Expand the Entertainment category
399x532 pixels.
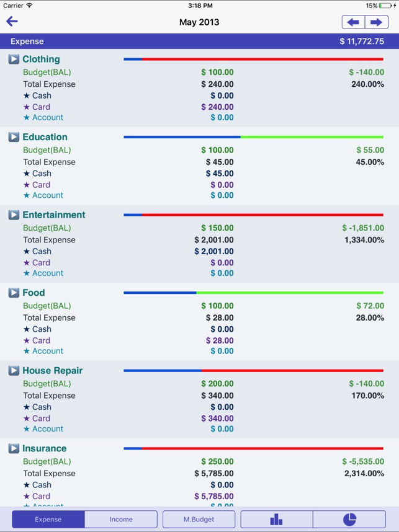pos(14,215)
